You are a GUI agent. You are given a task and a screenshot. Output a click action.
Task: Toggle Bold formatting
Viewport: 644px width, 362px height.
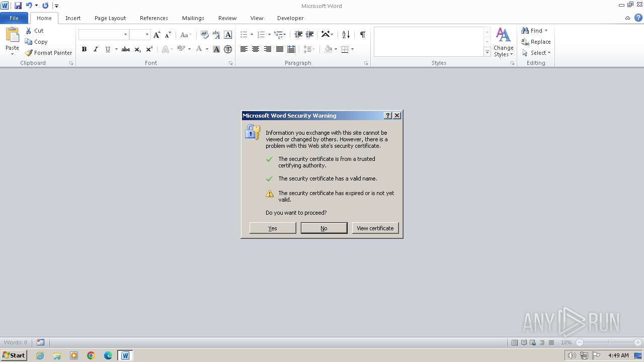click(84, 49)
